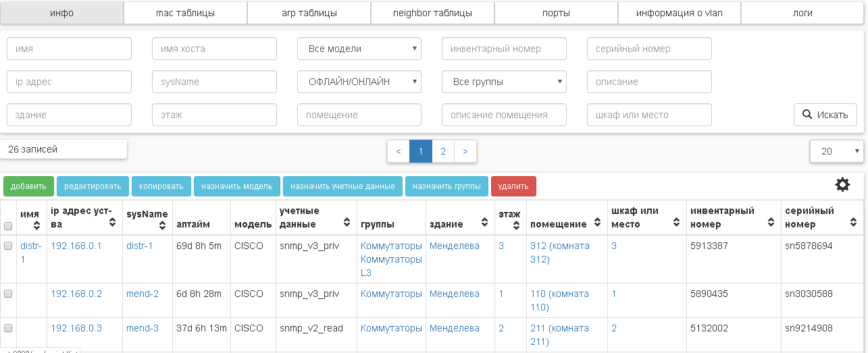868x353 pixels.
Task: Open the Все группы dropdown
Action: (x=504, y=82)
